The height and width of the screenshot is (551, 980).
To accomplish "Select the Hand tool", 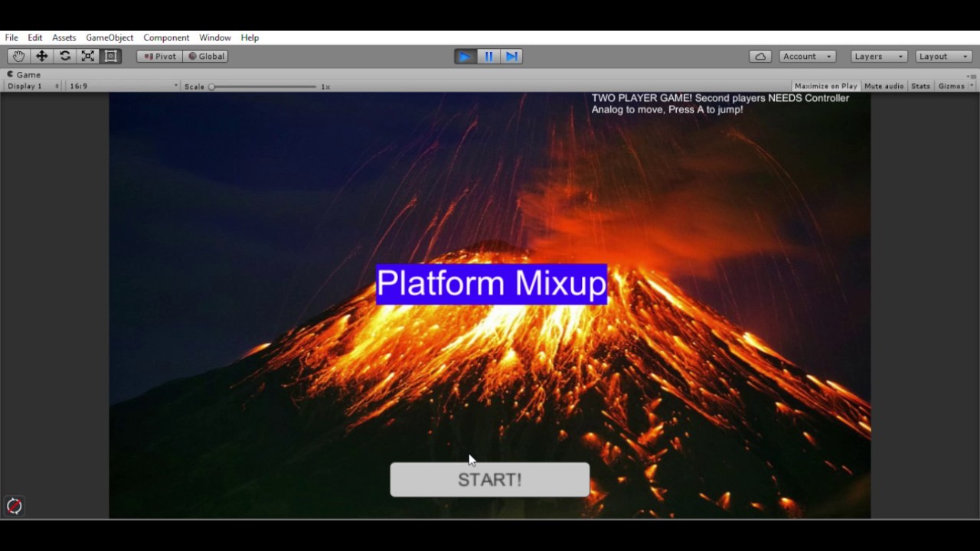I will coord(18,56).
